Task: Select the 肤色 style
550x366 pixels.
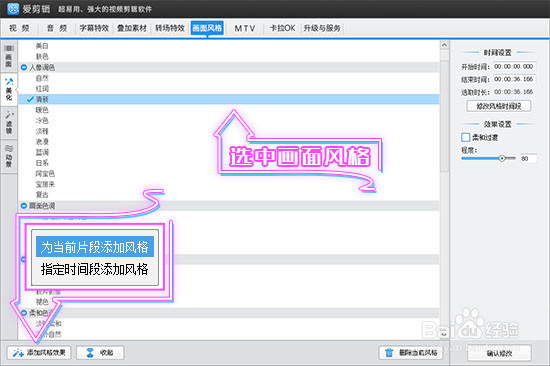Action: pos(42,56)
